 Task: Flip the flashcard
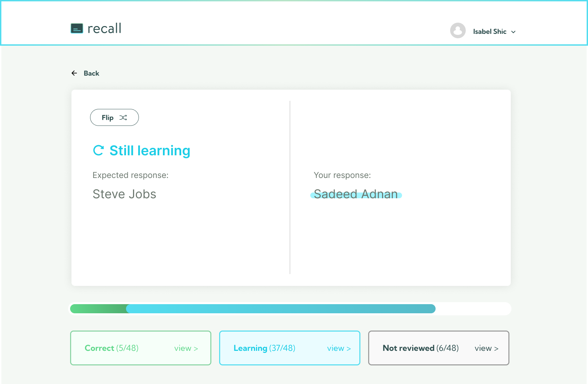[114, 117]
